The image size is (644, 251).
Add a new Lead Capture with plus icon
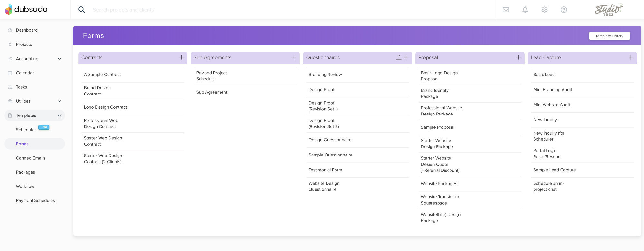tap(631, 57)
